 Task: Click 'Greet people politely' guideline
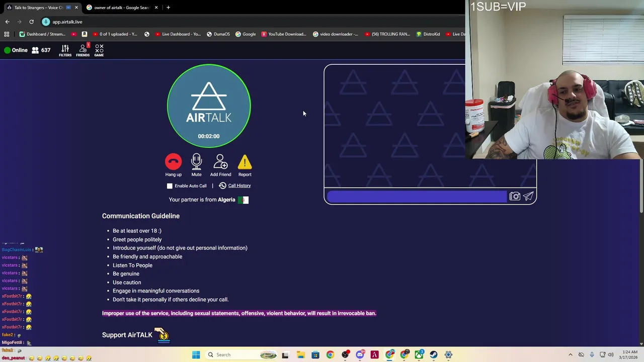[x=137, y=239]
